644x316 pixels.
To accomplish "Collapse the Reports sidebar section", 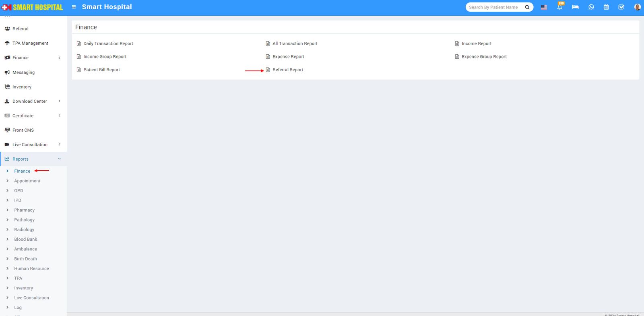I will click(21, 159).
